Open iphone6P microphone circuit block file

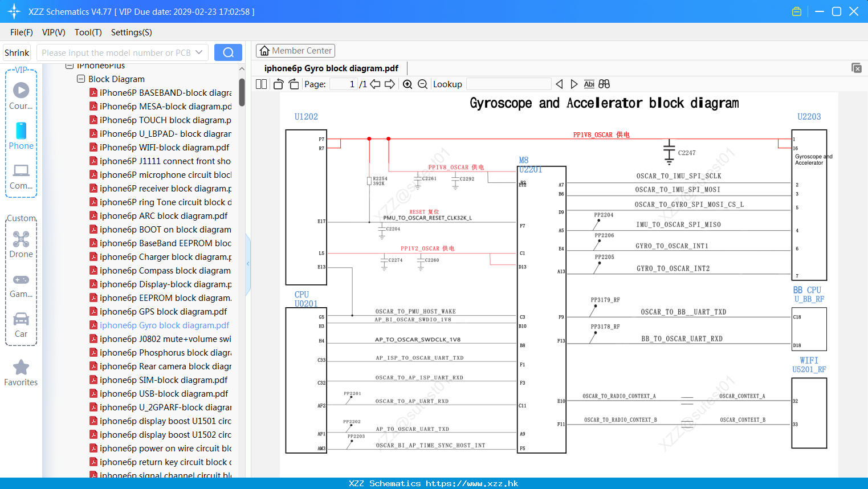[161, 175]
